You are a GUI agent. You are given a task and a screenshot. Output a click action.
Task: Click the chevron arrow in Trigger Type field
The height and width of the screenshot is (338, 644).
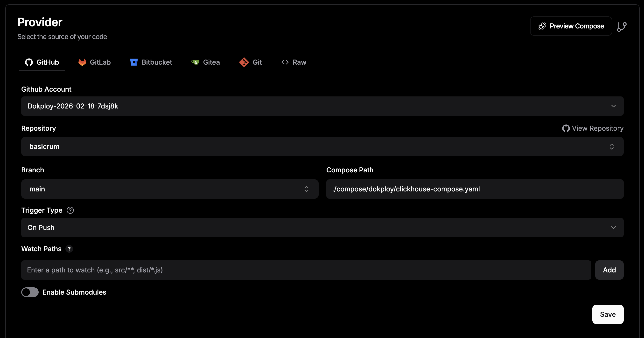(614, 228)
